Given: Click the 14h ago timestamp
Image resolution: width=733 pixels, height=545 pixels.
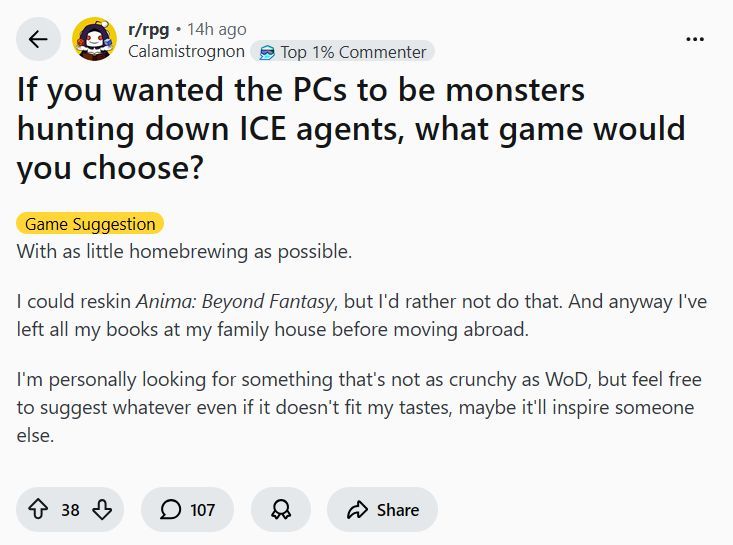Looking at the screenshot, I should click(217, 29).
